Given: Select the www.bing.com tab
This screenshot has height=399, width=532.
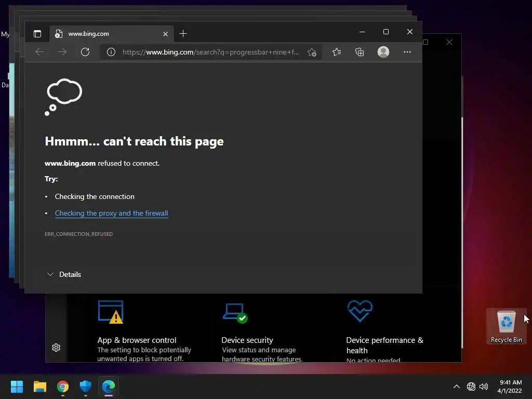Looking at the screenshot, I should (x=112, y=34).
